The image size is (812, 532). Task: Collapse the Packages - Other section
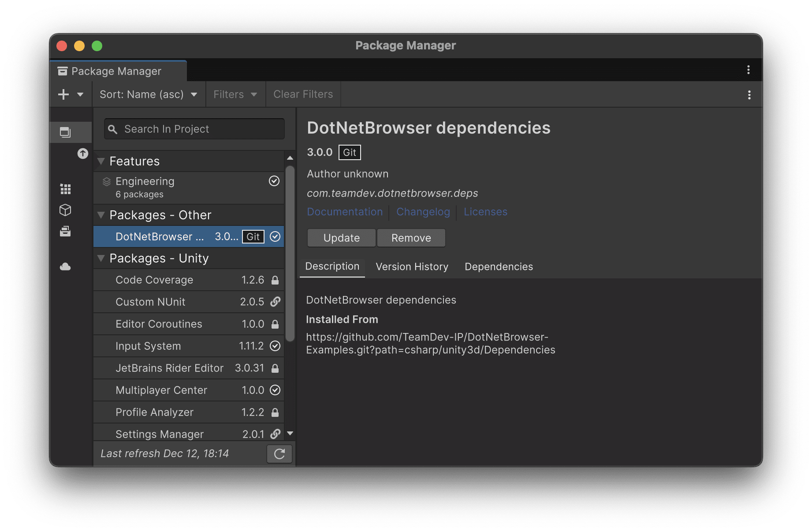101,215
